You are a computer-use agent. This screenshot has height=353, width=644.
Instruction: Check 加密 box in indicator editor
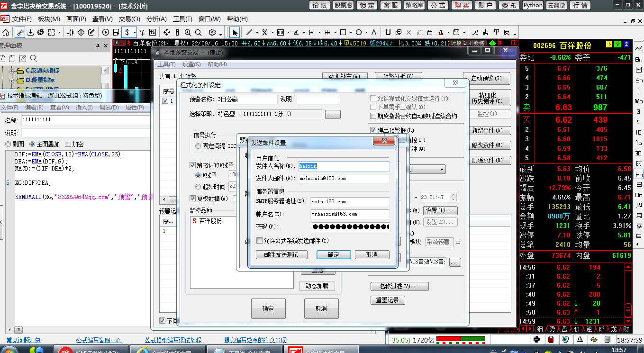click(x=68, y=144)
